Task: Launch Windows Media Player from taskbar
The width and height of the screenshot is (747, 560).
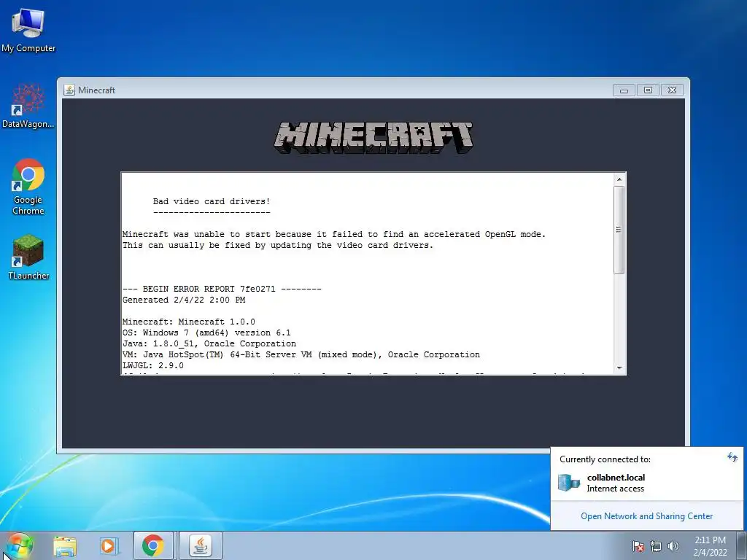Action: [109, 546]
